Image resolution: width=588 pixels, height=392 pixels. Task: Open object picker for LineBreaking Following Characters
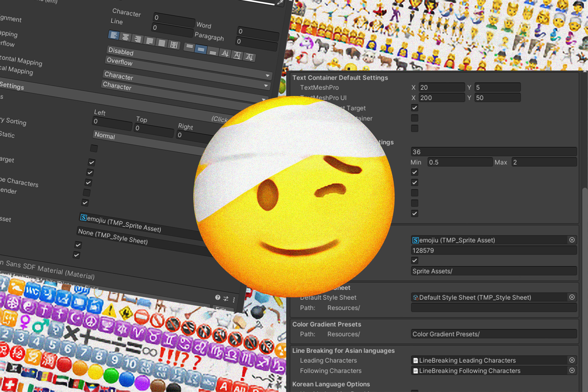572,371
